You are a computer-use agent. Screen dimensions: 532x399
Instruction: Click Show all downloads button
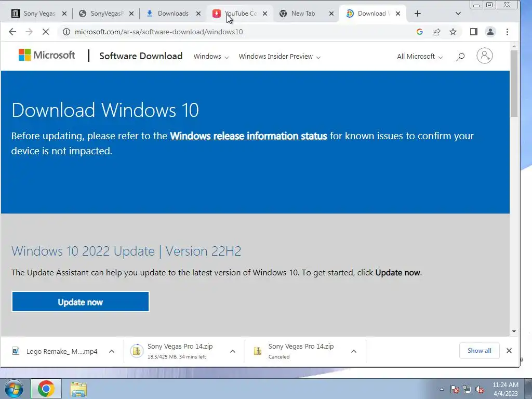click(479, 351)
